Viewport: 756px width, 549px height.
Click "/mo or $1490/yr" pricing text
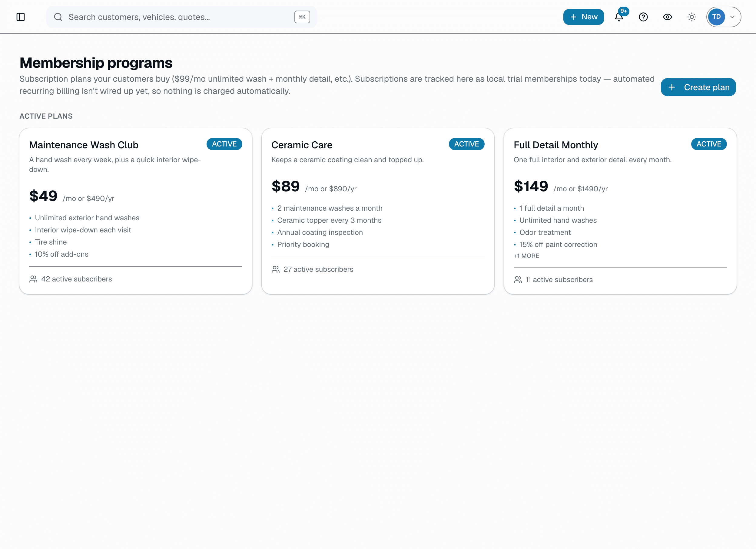pos(581,189)
